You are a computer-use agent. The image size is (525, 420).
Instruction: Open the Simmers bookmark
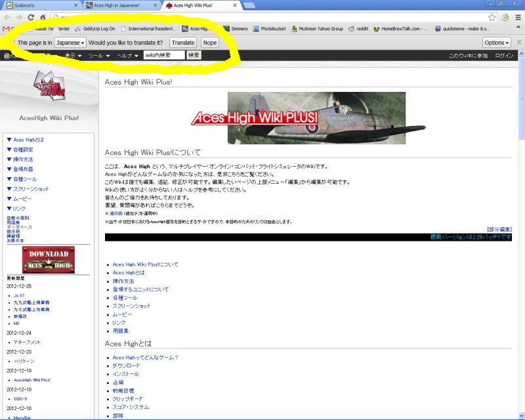[x=236, y=29]
